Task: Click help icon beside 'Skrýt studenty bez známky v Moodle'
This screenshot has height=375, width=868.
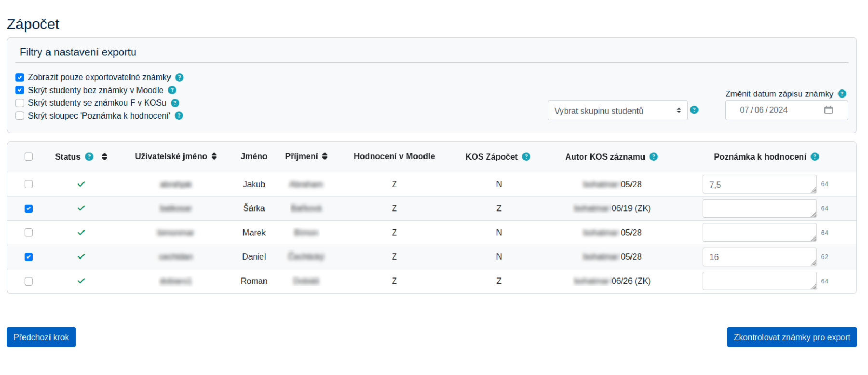Action: (x=172, y=90)
